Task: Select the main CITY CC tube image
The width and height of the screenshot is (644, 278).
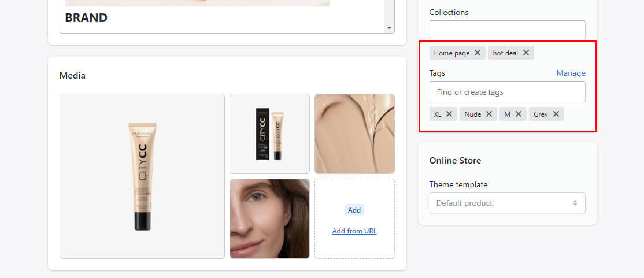Action: pos(142,176)
